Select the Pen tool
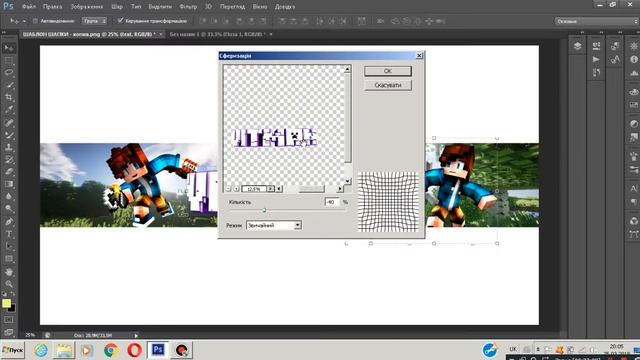 pyautogui.click(x=9, y=222)
